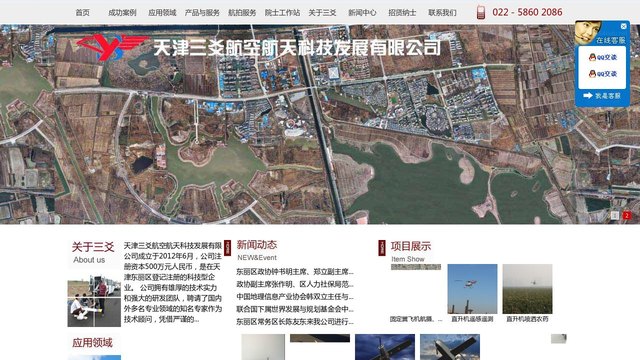Open the 首页 home menu item
Image resolution: width=640 pixels, height=360 pixels.
click(82, 13)
